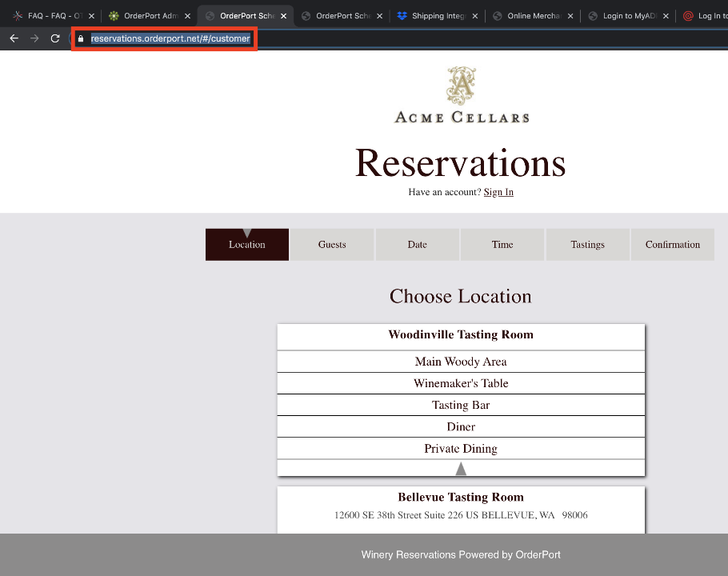
Task: Choose the Tasting Bar option
Action: tap(461, 405)
